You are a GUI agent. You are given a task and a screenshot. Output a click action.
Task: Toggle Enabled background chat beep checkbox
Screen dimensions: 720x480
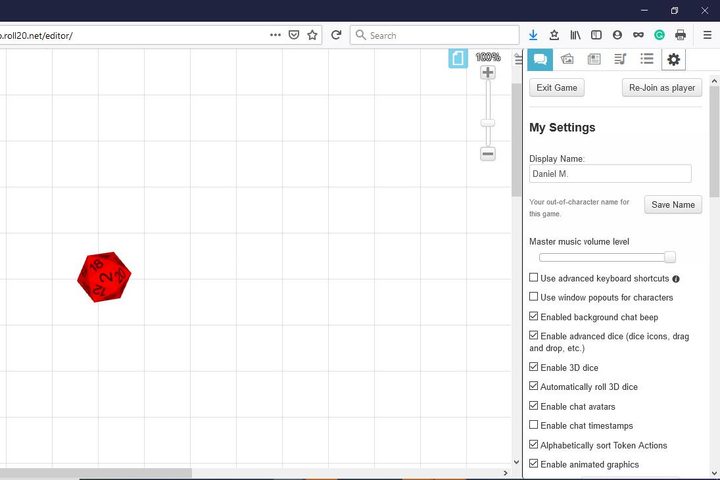[x=534, y=316]
